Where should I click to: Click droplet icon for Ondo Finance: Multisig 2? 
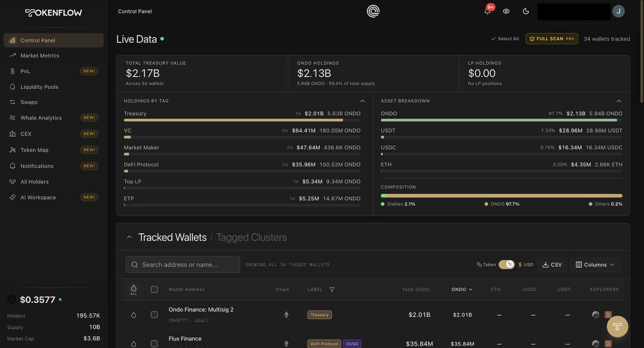134,315
